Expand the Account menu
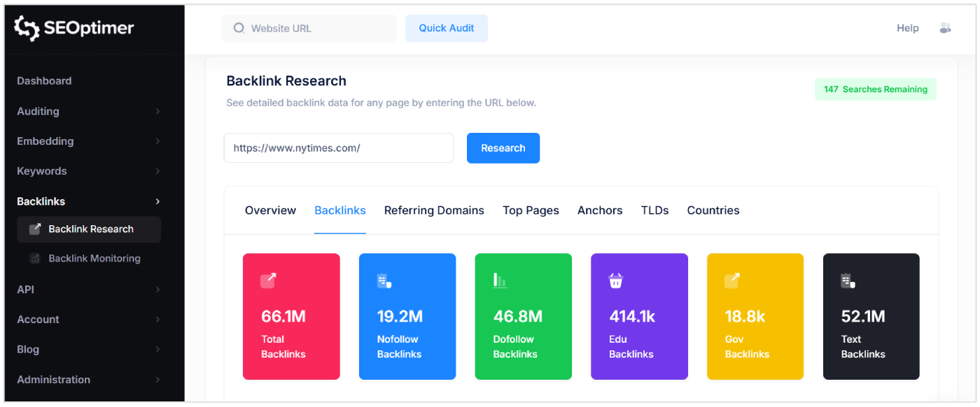This screenshot has height=407, width=980. coord(38,319)
